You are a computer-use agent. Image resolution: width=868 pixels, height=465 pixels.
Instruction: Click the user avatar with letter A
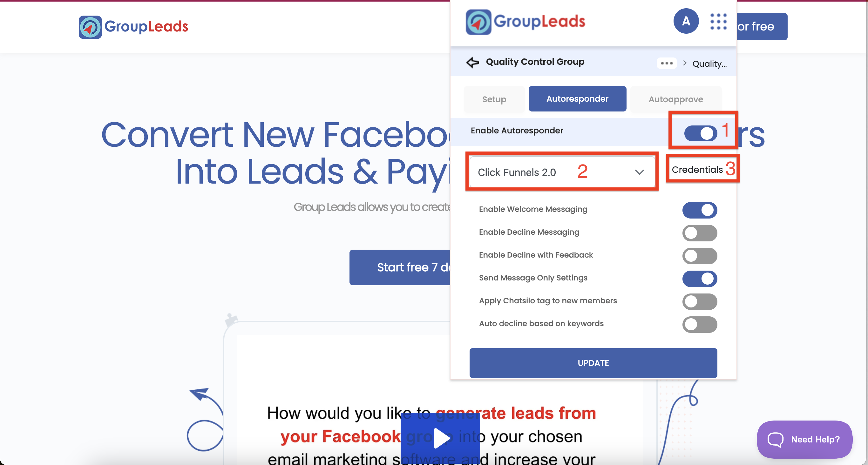tap(686, 21)
